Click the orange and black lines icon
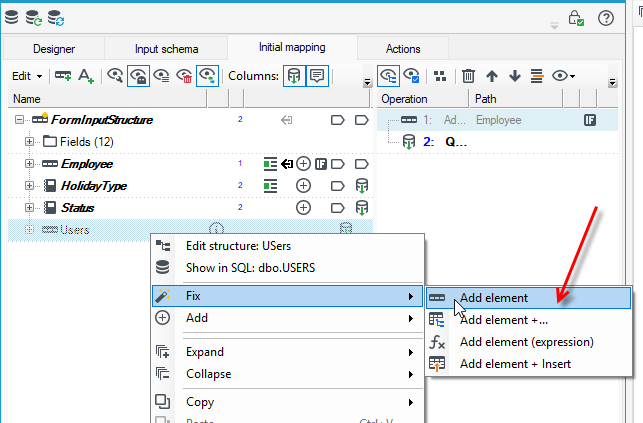This screenshot has width=643, height=423. (x=537, y=76)
